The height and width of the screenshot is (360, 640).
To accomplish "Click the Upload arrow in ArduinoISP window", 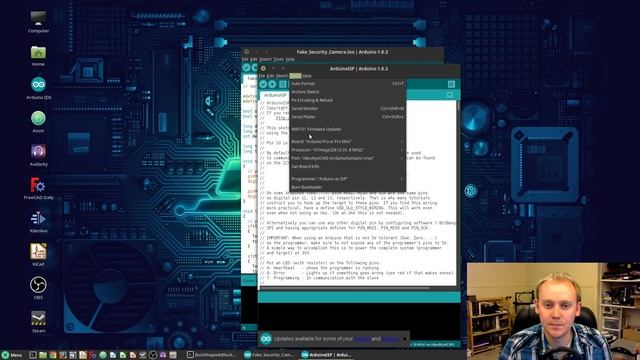I will pos(272,84).
